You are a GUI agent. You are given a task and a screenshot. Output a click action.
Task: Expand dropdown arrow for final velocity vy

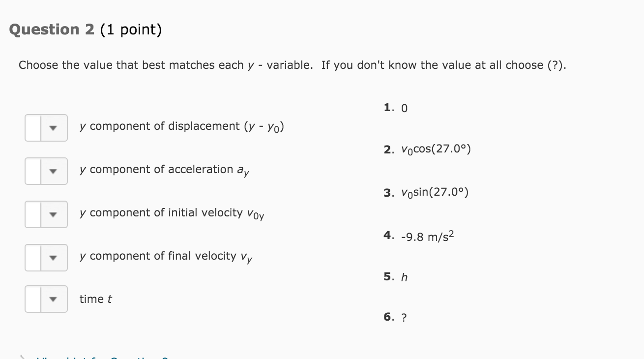point(54,258)
